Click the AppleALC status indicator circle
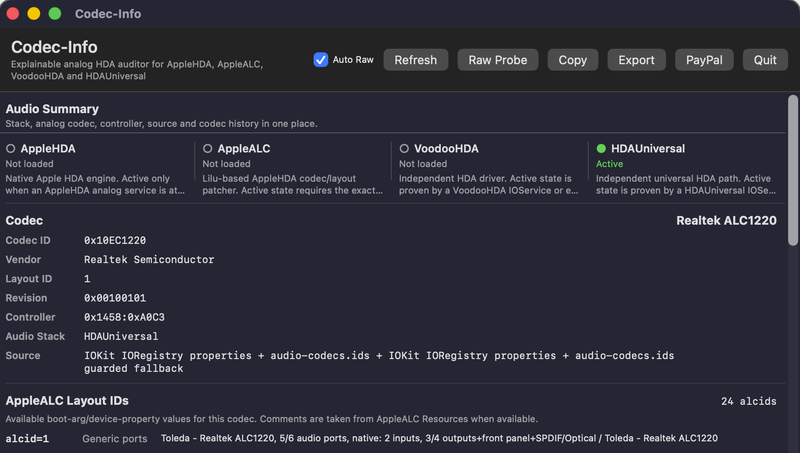The width and height of the screenshot is (800, 453). tap(207, 148)
